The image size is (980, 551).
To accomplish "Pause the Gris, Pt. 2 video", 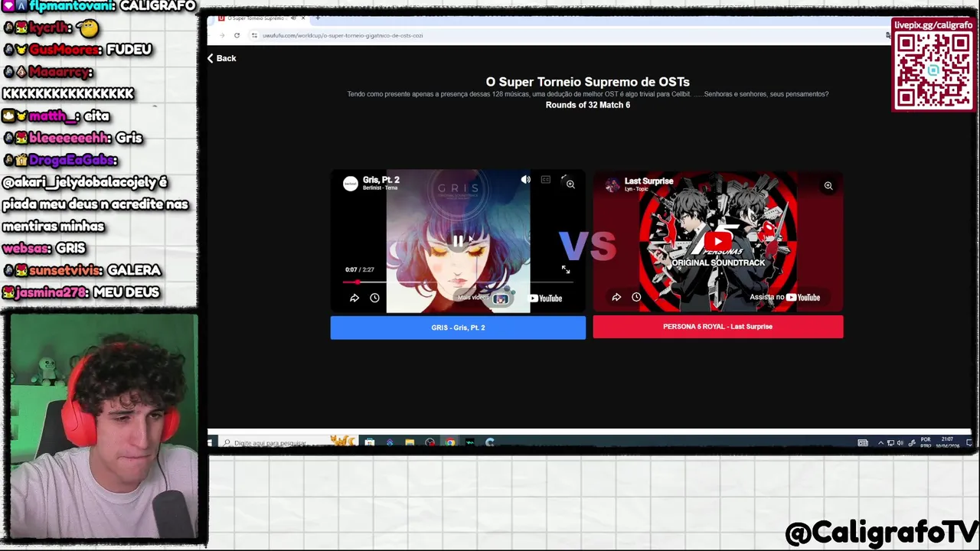I will click(x=458, y=241).
